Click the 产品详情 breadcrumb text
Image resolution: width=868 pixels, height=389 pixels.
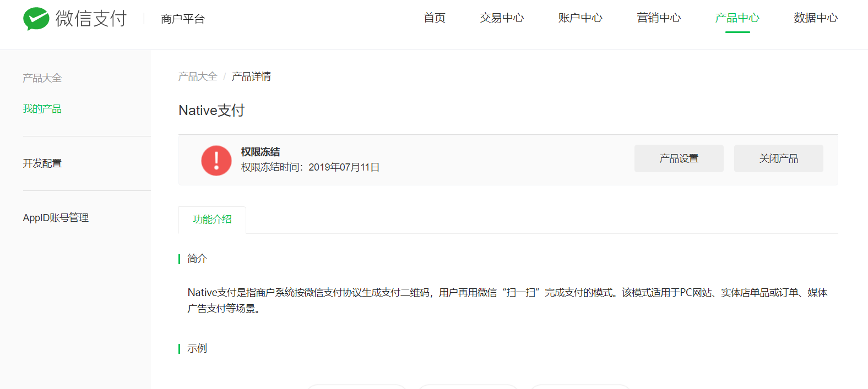(251, 76)
